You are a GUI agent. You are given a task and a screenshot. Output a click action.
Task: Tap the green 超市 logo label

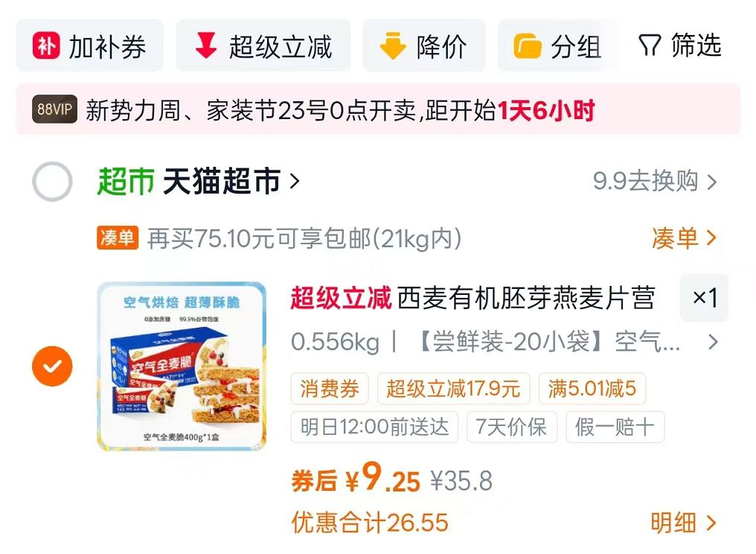pos(125,182)
